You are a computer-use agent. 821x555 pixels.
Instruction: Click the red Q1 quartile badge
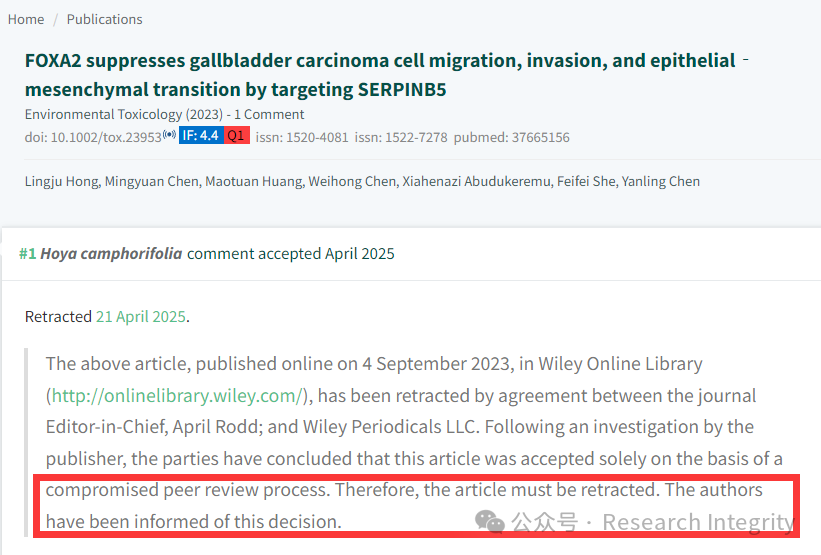pyautogui.click(x=236, y=136)
